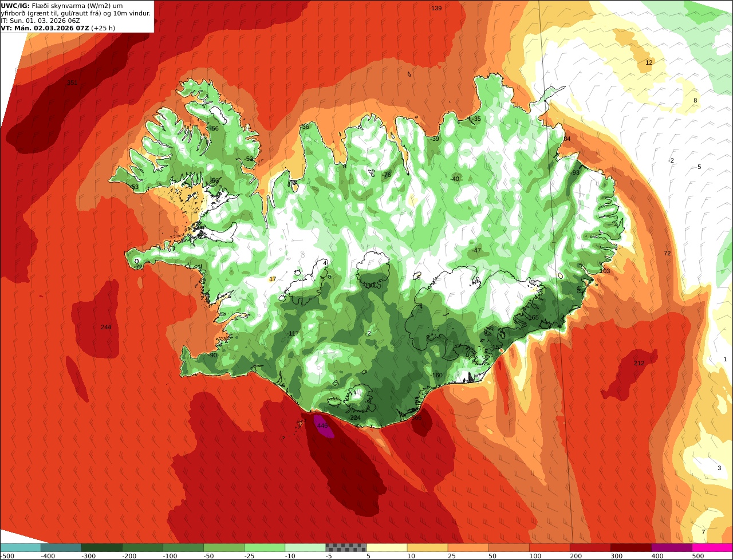This screenshot has width=733, height=560.
Task: Choose the legend swatch between 10 and 25
Action: pyautogui.click(x=427, y=547)
